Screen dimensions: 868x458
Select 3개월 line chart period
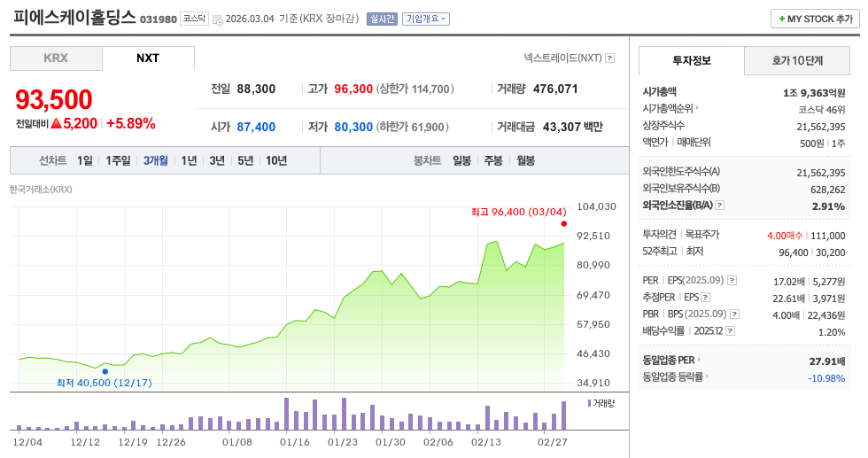[x=156, y=160]
